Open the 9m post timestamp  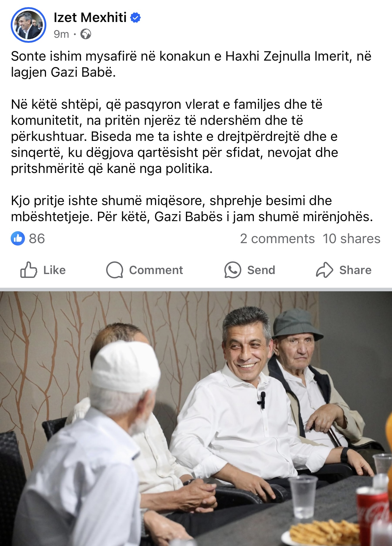(61, 34)
